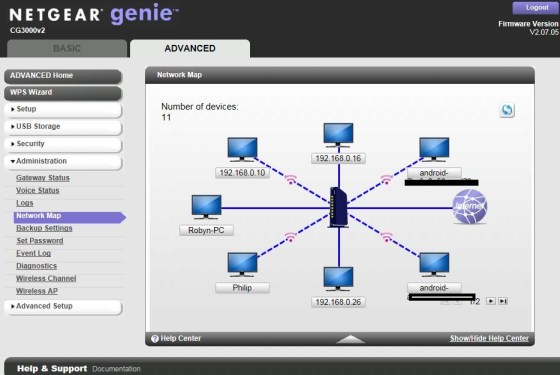Image resolution: width=560 pixels, height=375 pixels.
Task: Click the wireless signal icon near lower android
Action: click(386, 237)
